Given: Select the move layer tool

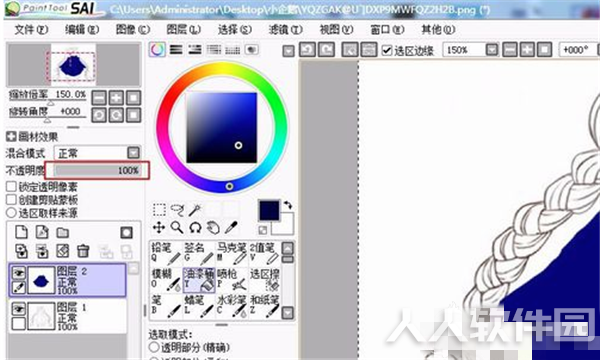Looking at the screenshot, I should click(159, 228).
